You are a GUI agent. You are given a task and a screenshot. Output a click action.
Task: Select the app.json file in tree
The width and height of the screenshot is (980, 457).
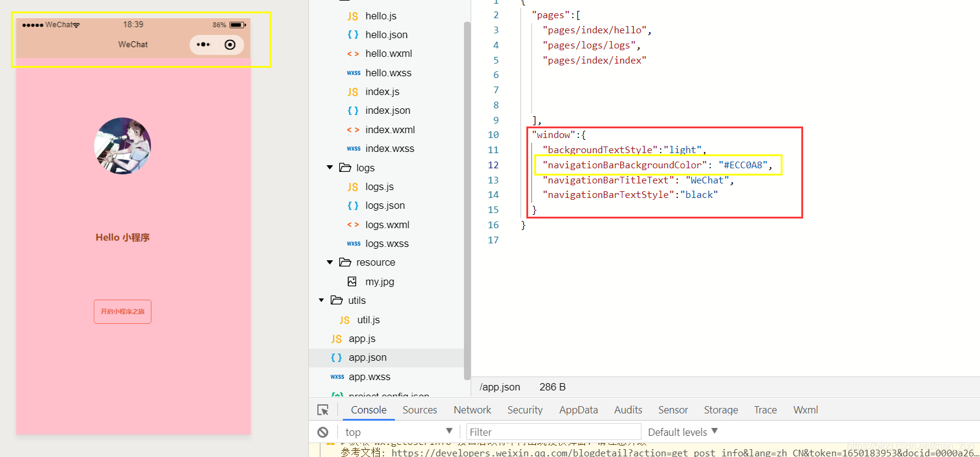(386, 358)
